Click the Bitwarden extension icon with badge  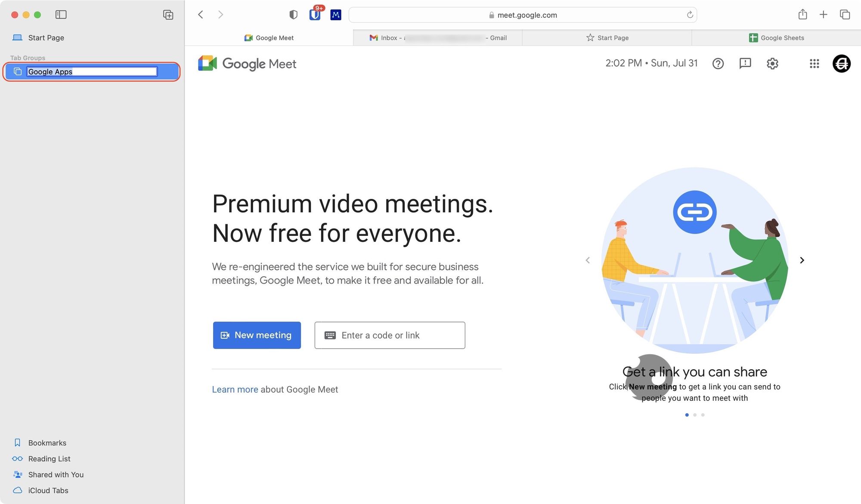tap(315, 15)
